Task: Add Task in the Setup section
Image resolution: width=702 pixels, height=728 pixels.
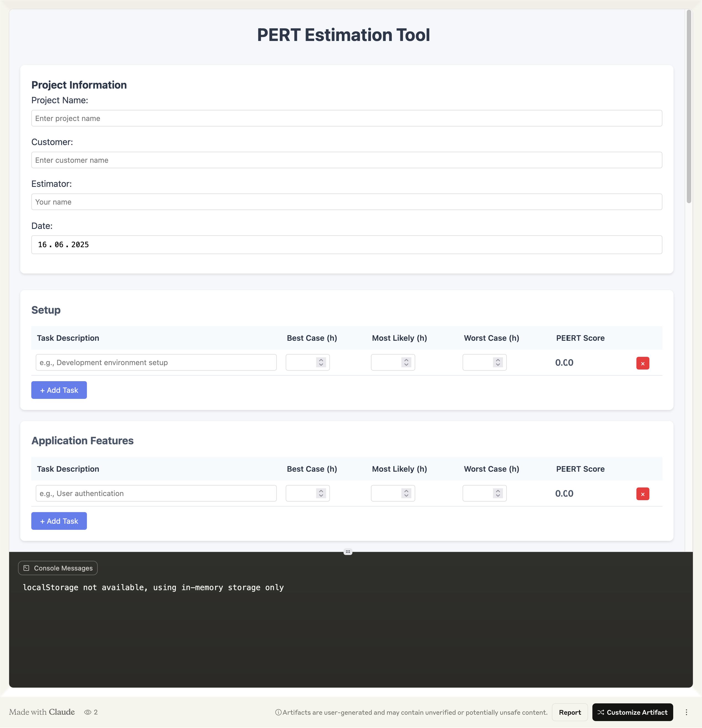Action: (x=59, y=390)
